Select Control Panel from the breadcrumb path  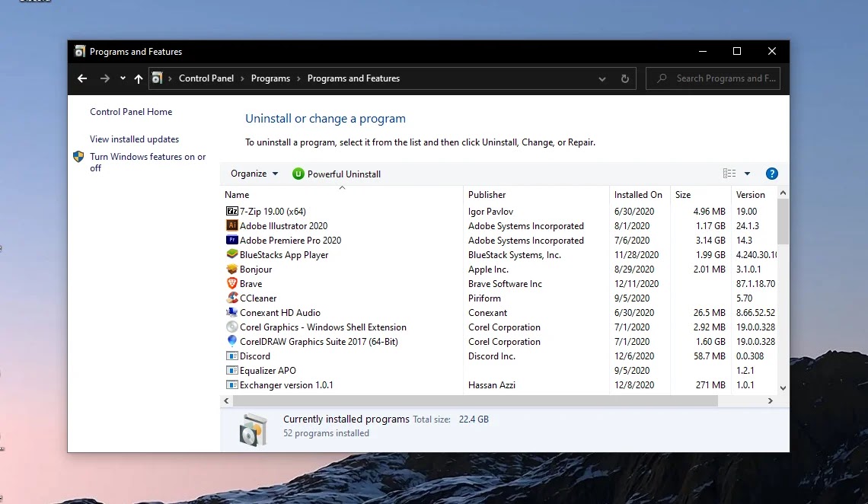tap(206, 78)
